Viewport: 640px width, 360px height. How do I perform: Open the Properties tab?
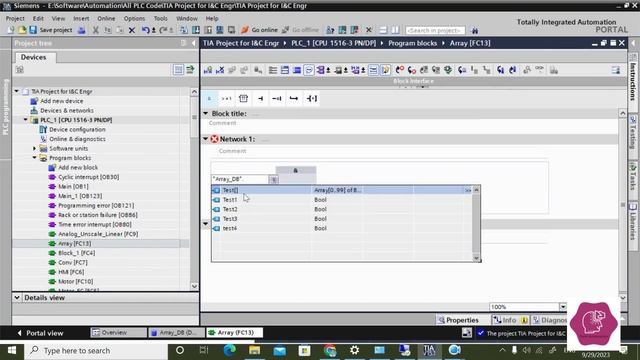[458, 320]
